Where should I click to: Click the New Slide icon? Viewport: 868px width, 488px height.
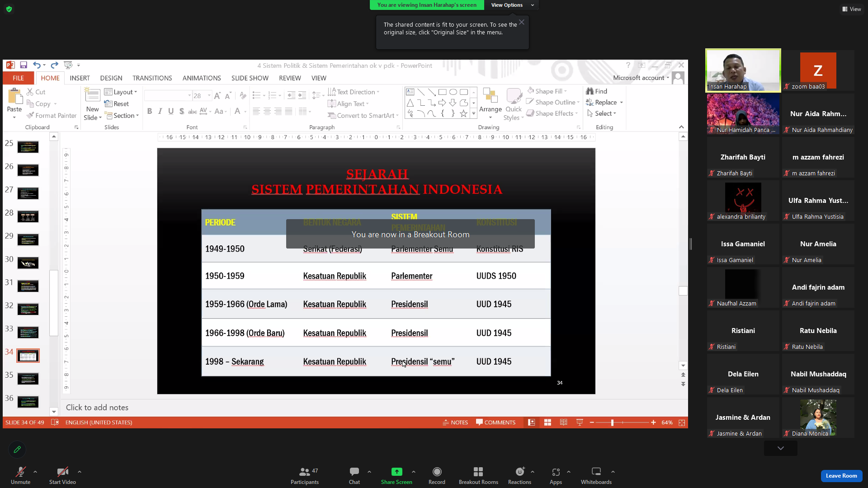92,96
